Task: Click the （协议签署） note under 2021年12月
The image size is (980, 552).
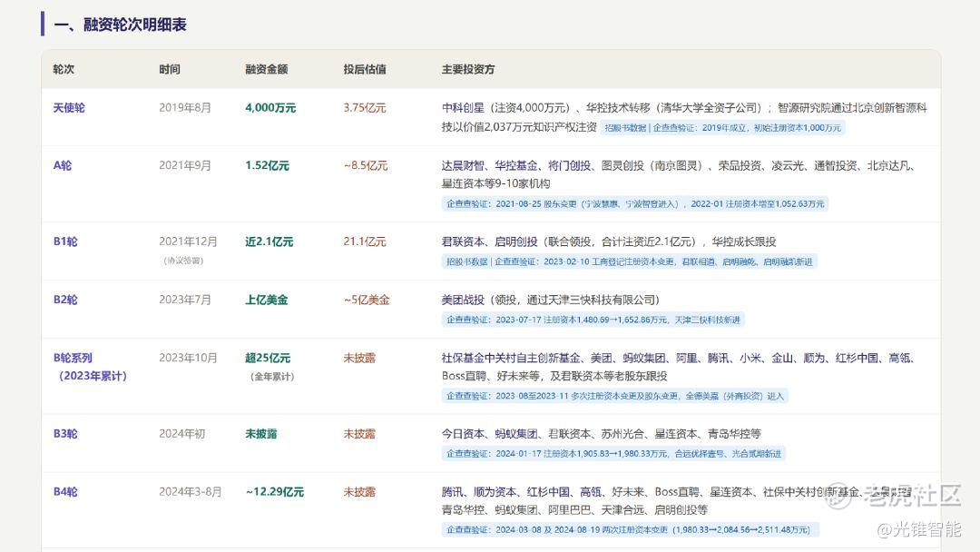Action: (x=183, y=261)
